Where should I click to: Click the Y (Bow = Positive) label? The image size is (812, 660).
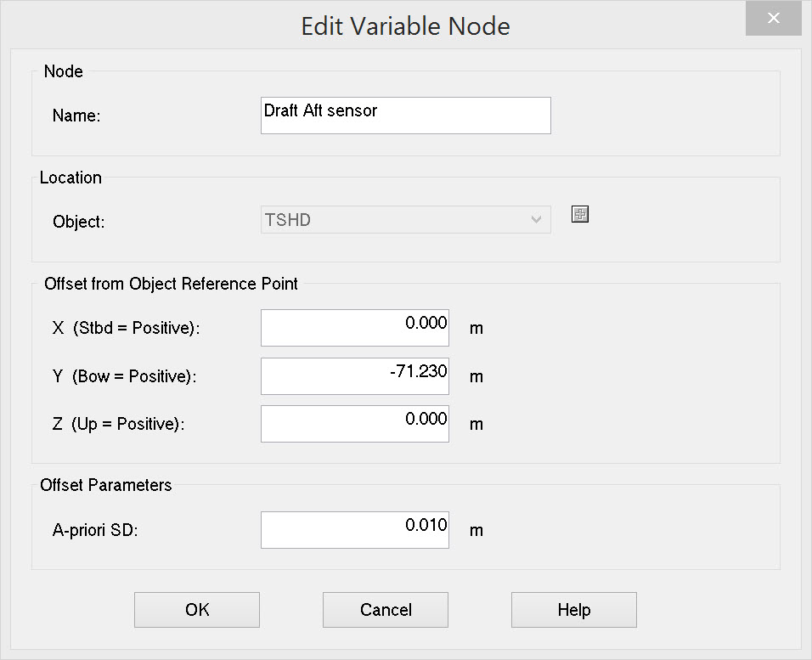[124, 376]
